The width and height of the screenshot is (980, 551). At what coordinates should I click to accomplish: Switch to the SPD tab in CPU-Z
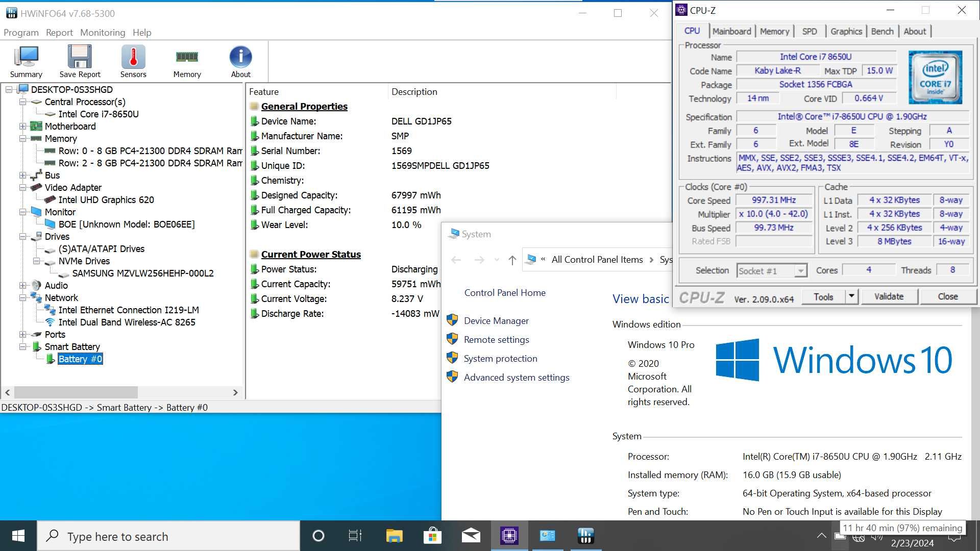coord(809,31)
